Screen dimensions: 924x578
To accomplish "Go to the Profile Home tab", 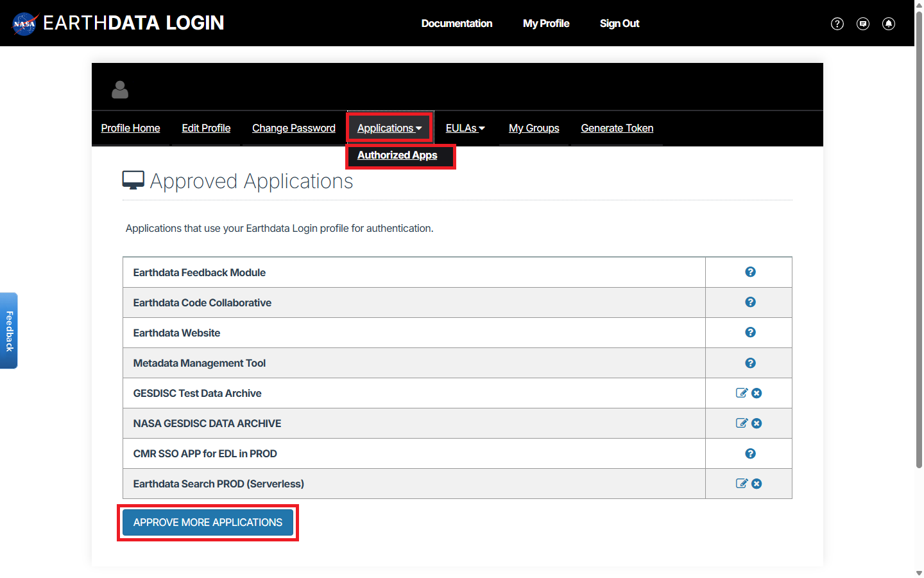I will (x=131, y=128).
